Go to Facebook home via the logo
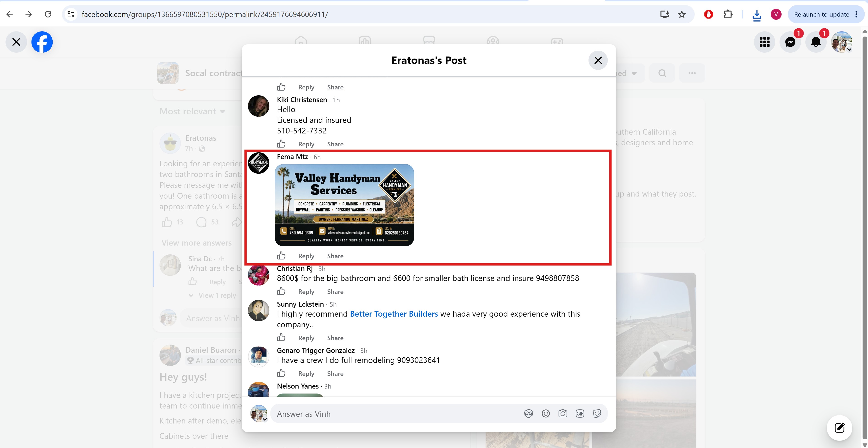 [42, 42]
